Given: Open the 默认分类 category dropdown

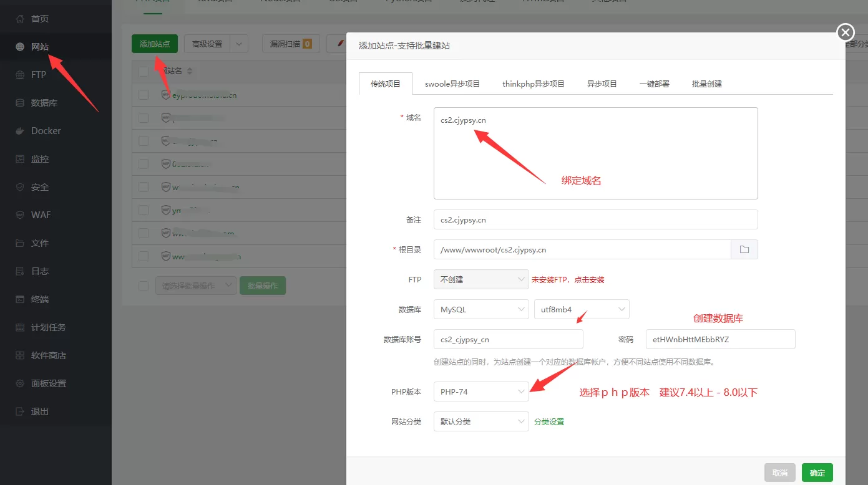Looking at the screenshot, I should point(481,421).
